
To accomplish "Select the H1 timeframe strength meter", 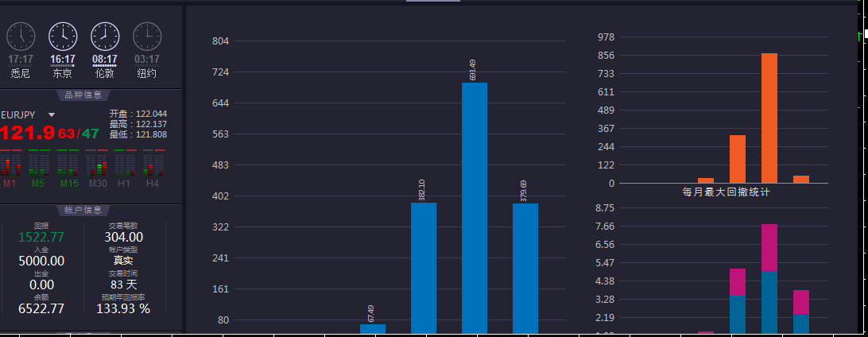I will point(126,169).
